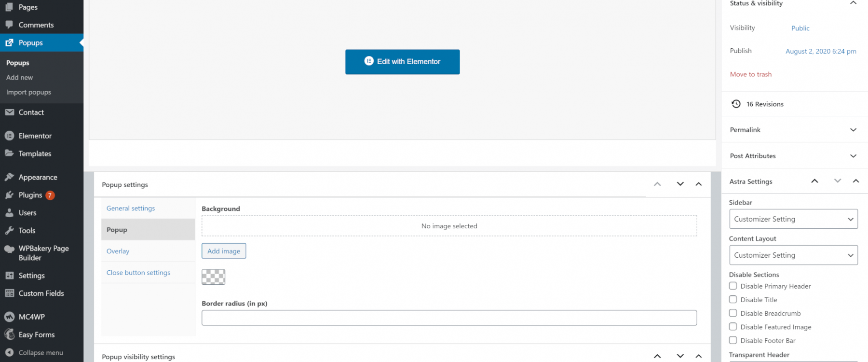868x362 pixels.
Task: Open the Sidebar Customizer Setting dropdown
Action: (x=793, y=219)
